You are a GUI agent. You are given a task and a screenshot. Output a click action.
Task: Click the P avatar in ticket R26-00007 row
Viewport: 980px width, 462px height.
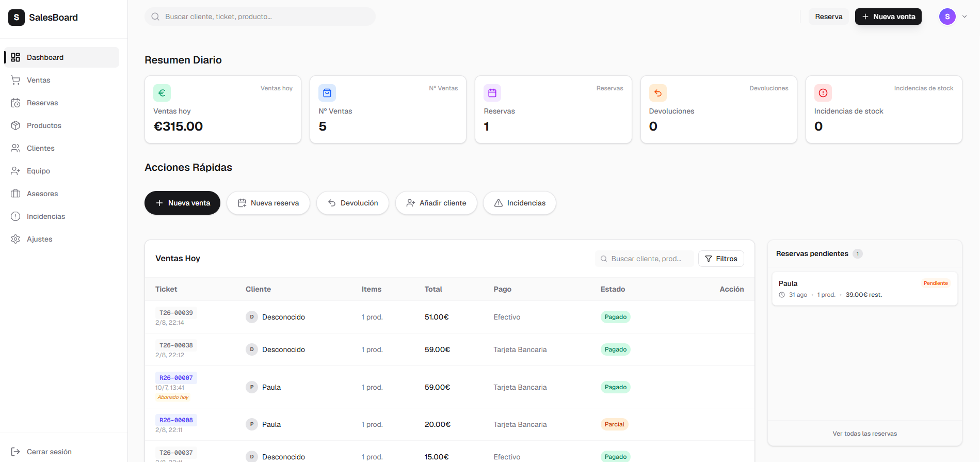click(x=252, y=387)
